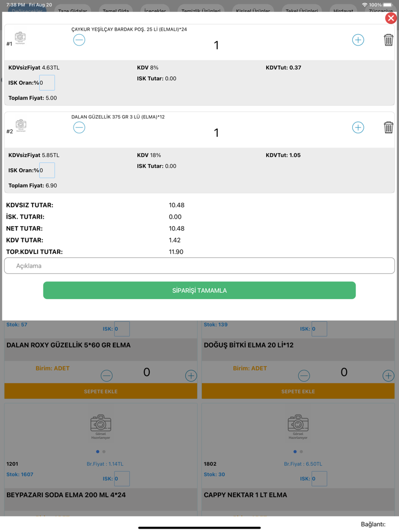Tap KDV TUTAR value 1.42
Image resolution: width=399 pixels, height=532 pixels.
point(174,240)
